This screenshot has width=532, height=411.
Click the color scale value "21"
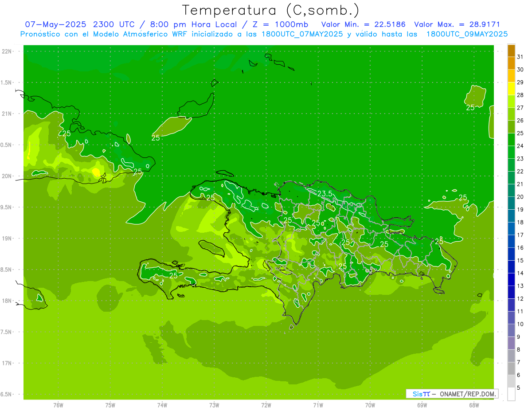(x=520, y=184)
